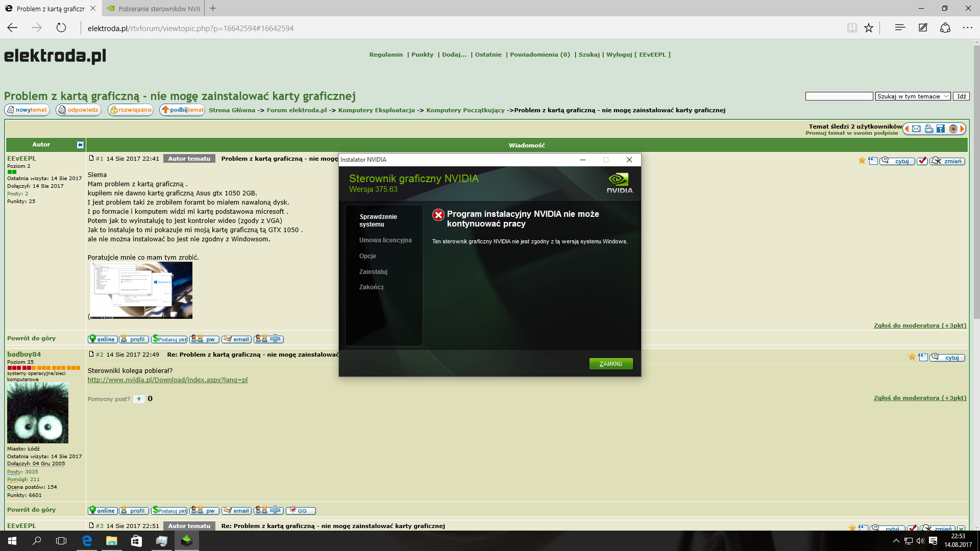Image resolution: width=980 pixels, height=551 pixels.
Task: Click 'odpowiedz' reply button
Action: click(79, 110)
